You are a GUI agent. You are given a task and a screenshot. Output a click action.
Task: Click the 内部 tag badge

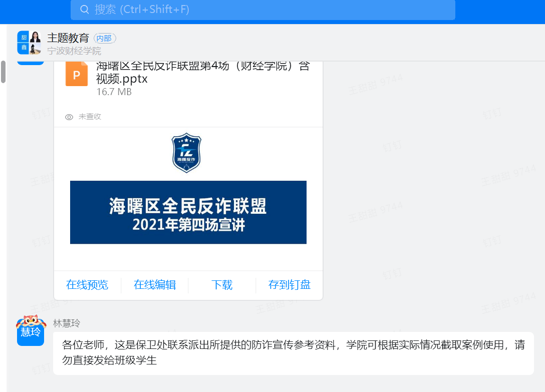tap(105, 39)
